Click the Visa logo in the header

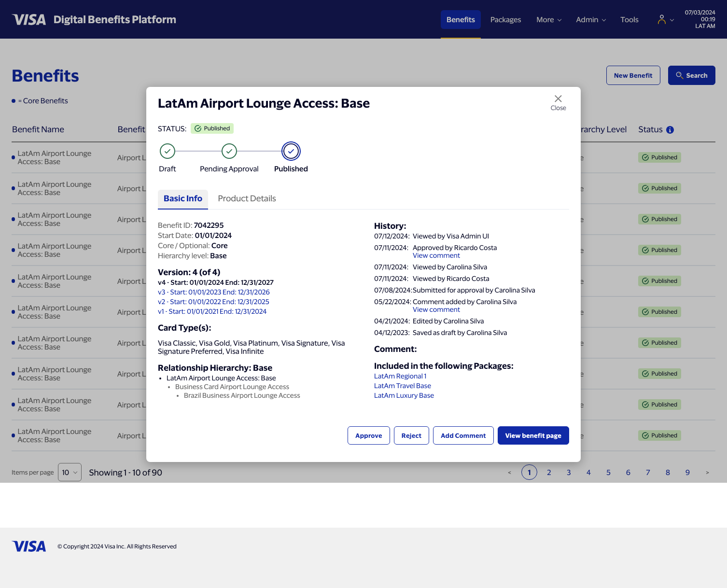29,19
